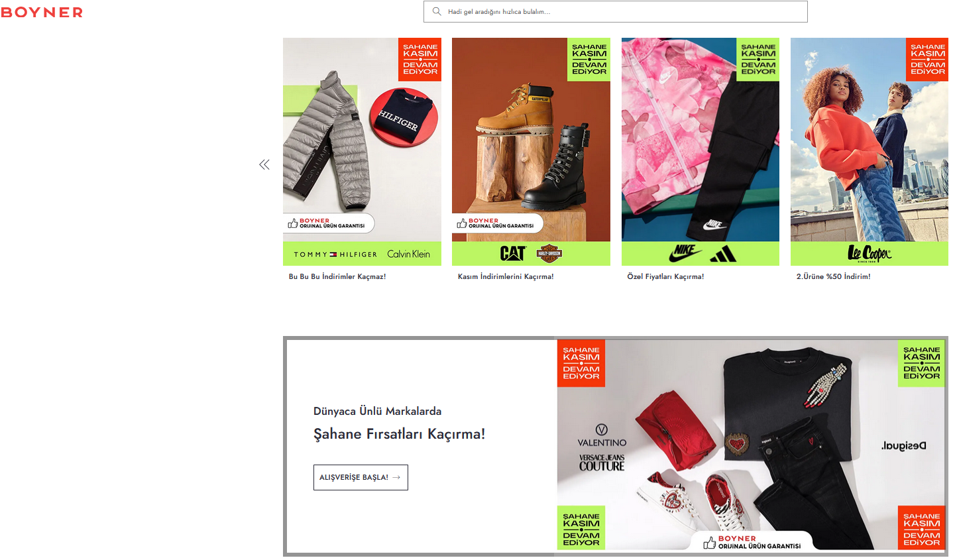Click the Harley-Davidson brand logo
Viewport: 955px width, 560px height.
549,253
